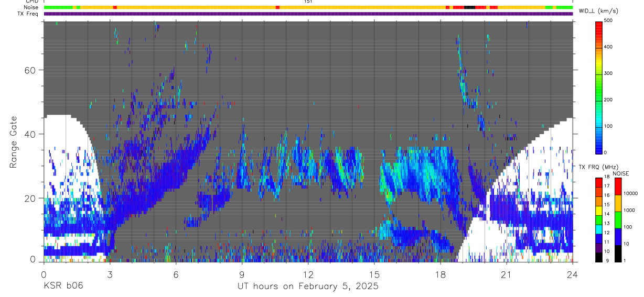Click the '200' tick on the width colorbar

click(x=608, y=100)
